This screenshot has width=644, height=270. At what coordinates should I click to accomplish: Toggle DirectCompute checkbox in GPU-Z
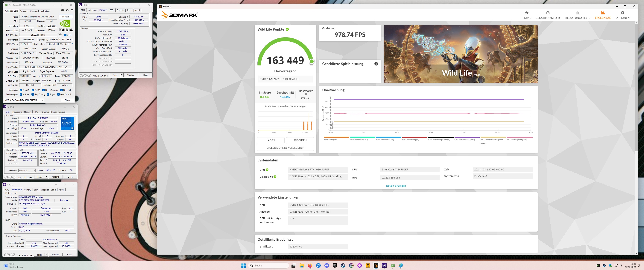click(x=43, y=90)
